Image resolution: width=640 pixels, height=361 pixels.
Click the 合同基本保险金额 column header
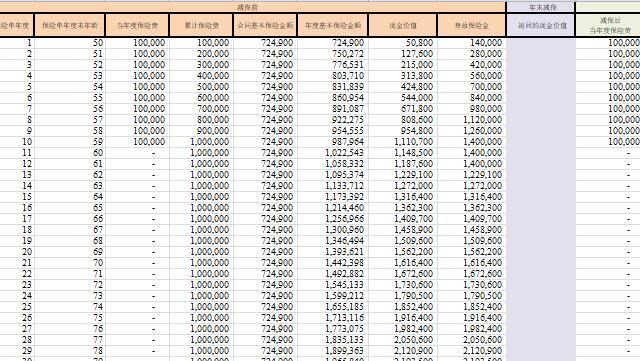tap(266, 25)
